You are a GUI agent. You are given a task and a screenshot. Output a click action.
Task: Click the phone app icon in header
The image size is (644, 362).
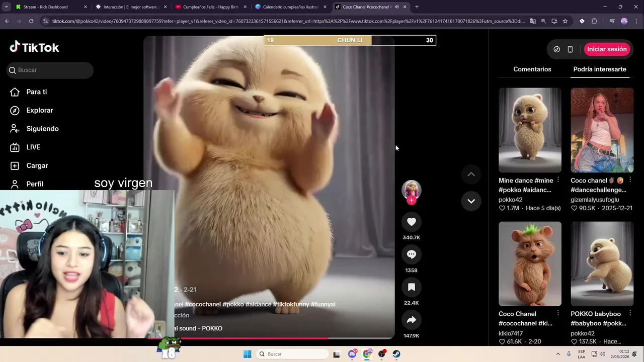tap(570, 49)
